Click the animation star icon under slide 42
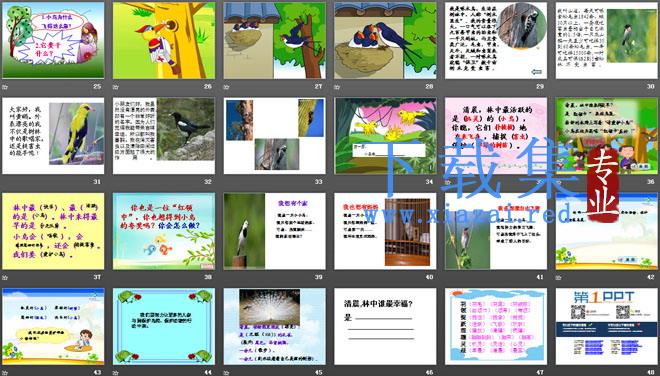The width and height of the screenshot is (660, 376). coord(559,277)
